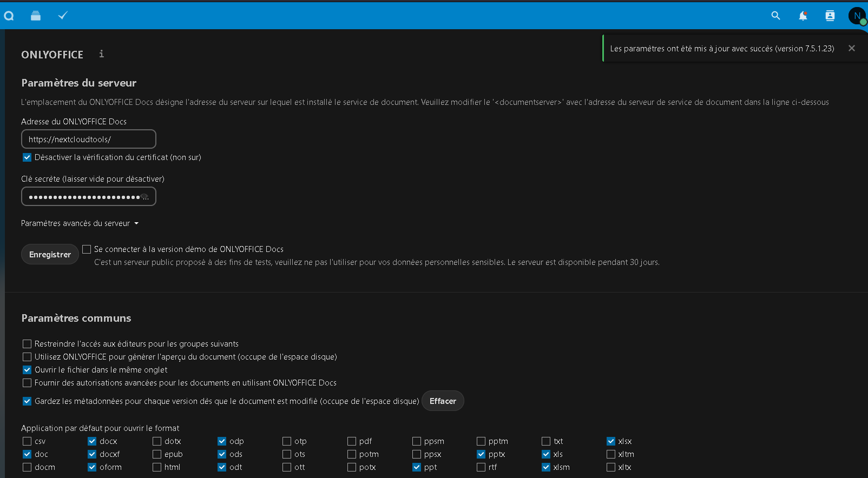The image size is (868, 478).
Task: Check the otp format checkbox
Action: point(287,441)
